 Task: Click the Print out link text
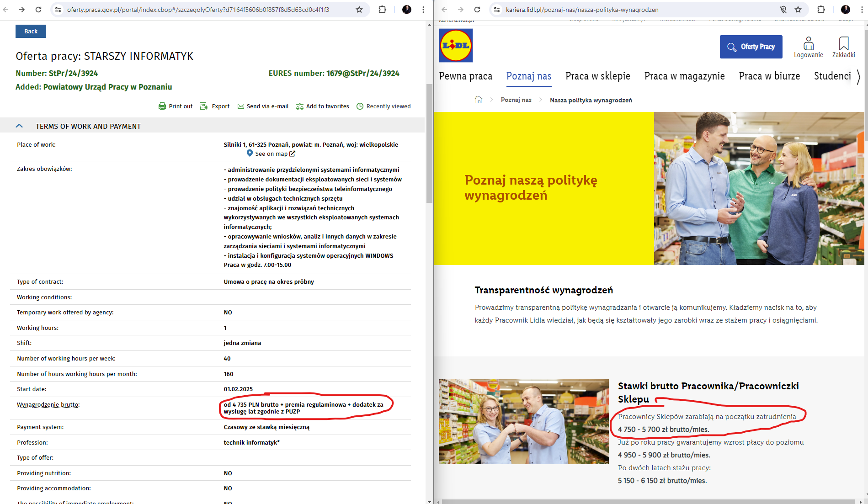(x=181, y=106)
